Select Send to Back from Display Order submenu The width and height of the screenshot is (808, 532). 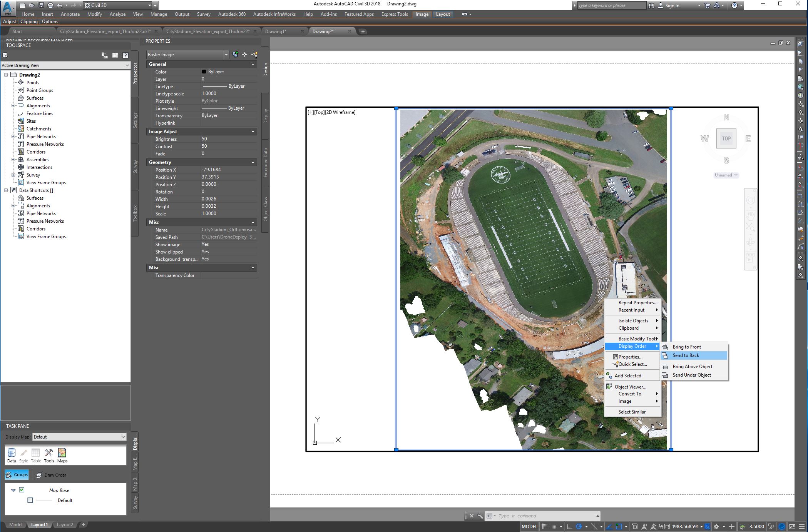[686, 355]
